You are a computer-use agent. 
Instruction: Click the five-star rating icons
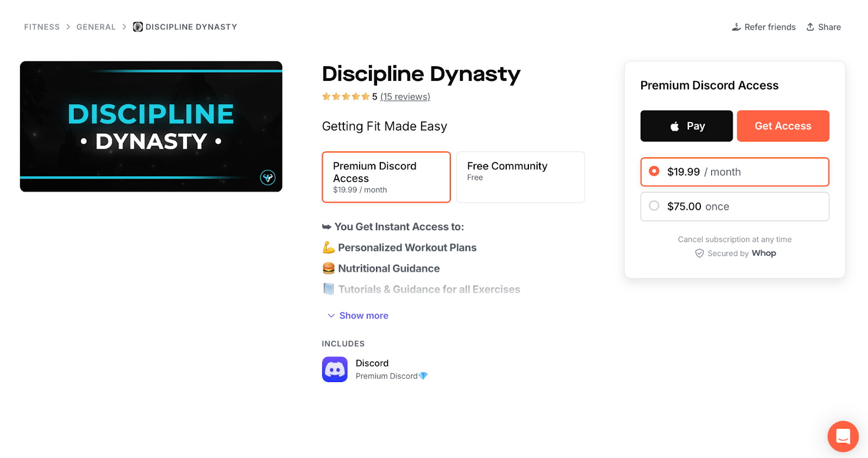tap(346, 97)
